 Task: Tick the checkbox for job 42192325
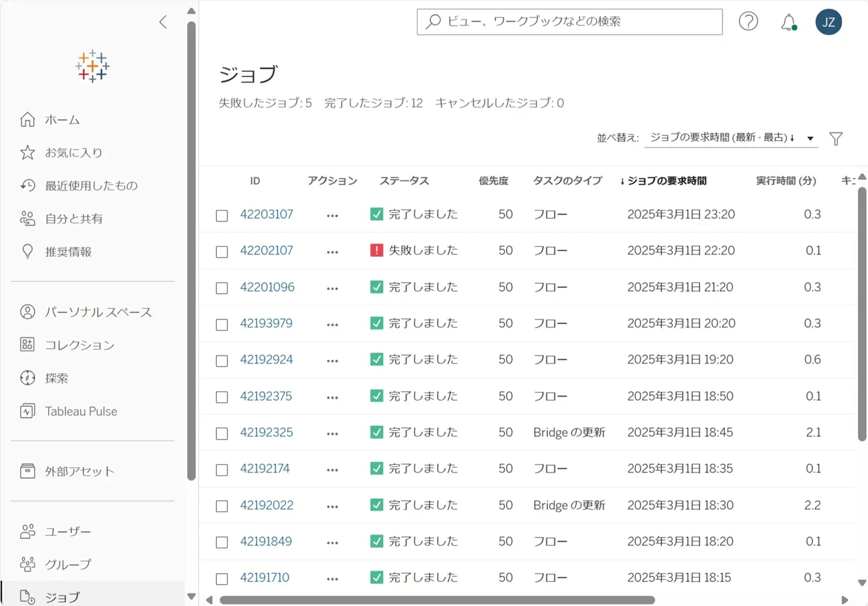[x=222, y=434]
